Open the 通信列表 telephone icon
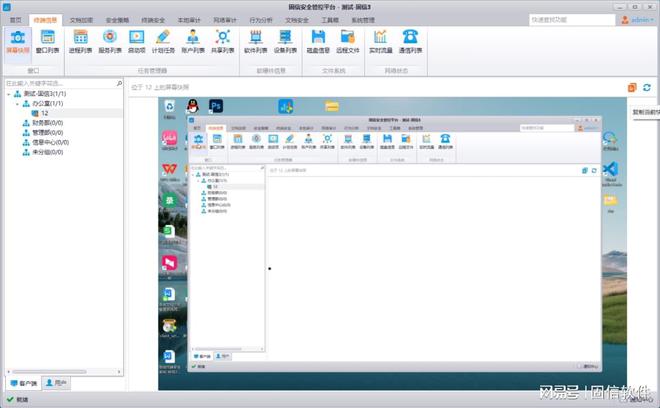 click(410, 42)
